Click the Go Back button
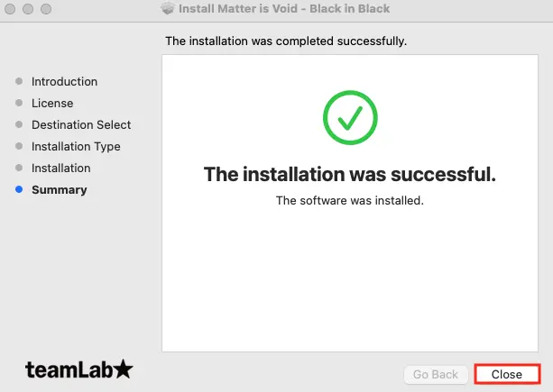Viewport: 553px width, 392px height. tap(436, 374)
